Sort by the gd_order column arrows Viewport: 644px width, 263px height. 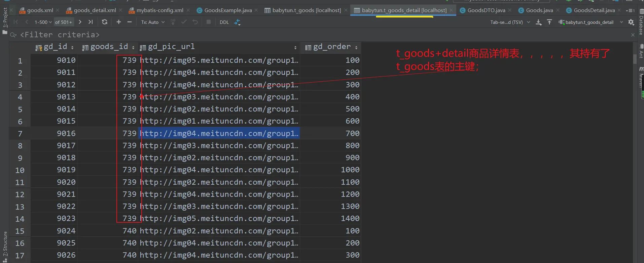pos(356,48)
